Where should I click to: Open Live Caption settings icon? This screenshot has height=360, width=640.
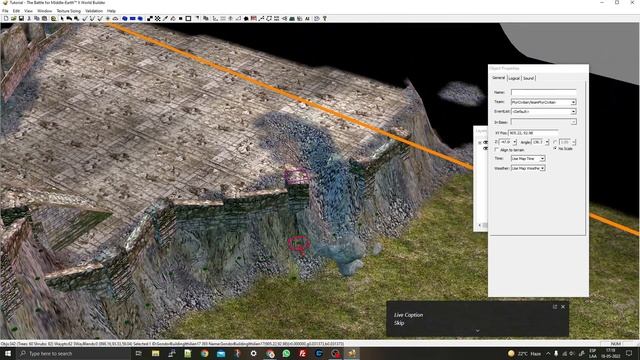555,307
